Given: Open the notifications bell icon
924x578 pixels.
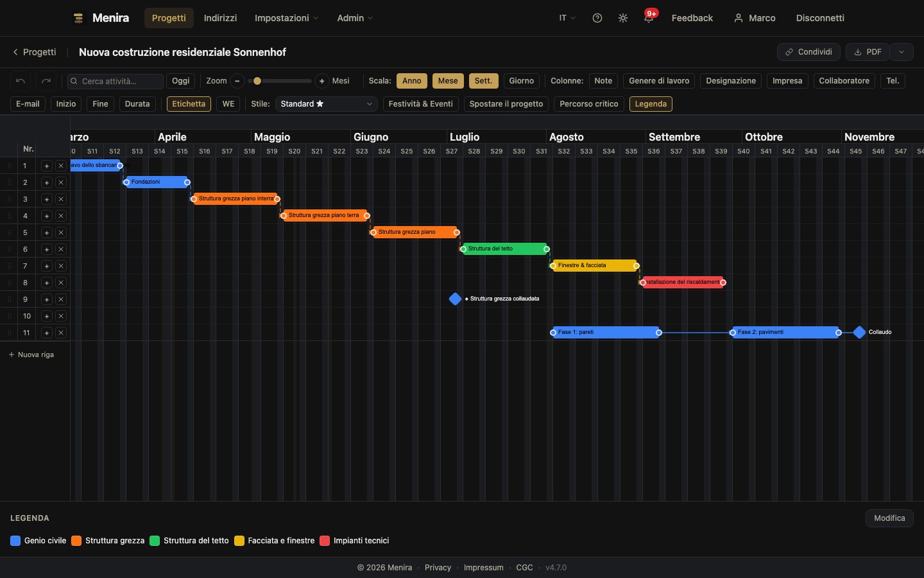Looking at the screenshot, I should (x=649, y=18).
